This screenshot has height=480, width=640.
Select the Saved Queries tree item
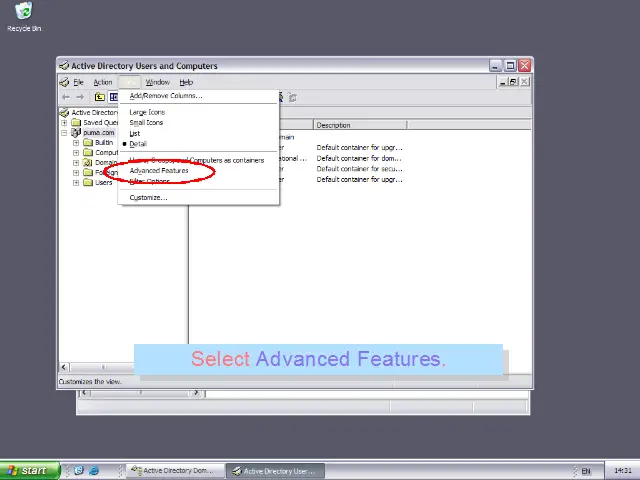100,122
